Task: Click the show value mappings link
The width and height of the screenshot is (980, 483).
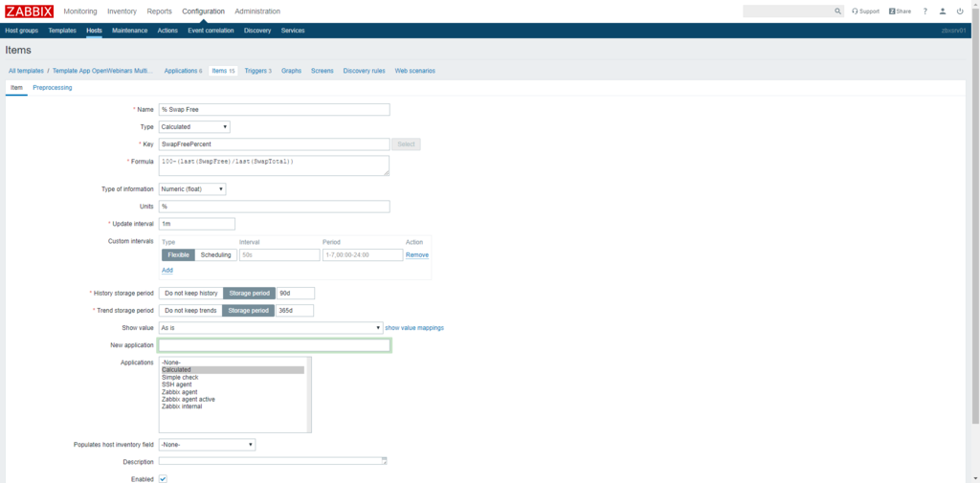Action: click(x=413, y=328)
